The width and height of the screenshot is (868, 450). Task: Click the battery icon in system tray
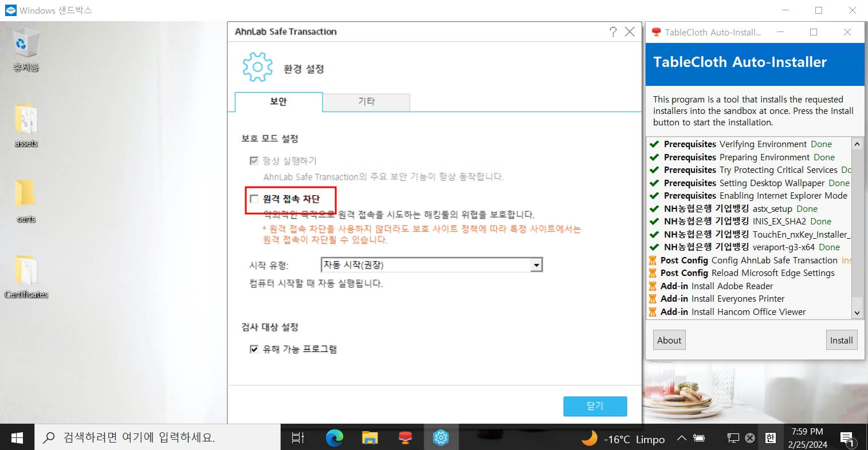tap(699, 439)
